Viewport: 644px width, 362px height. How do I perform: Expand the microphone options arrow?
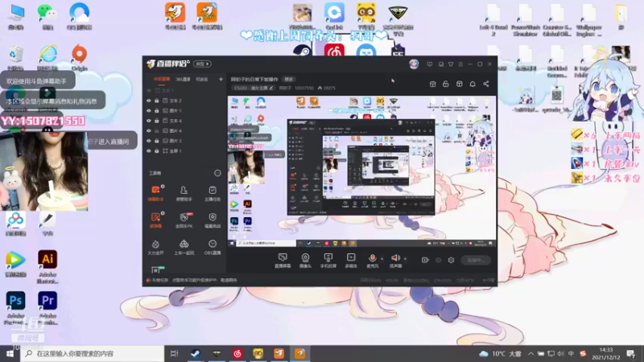click(x=382, y=259)
